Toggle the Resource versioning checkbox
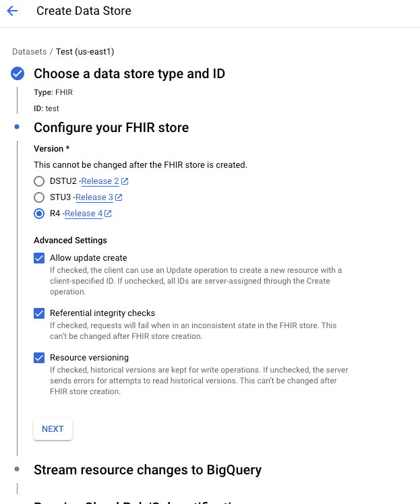This screenshot has width=420, height=504. pyautogui.click(x=39, y=358)
